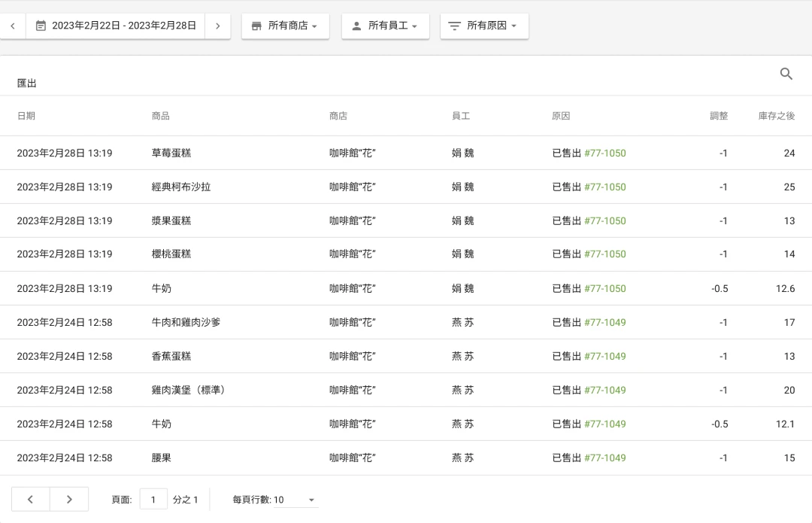Open the 所有商店 dropdown
Image resolution: width=812 pixels, height=523 pixels.
coord(286,26)
